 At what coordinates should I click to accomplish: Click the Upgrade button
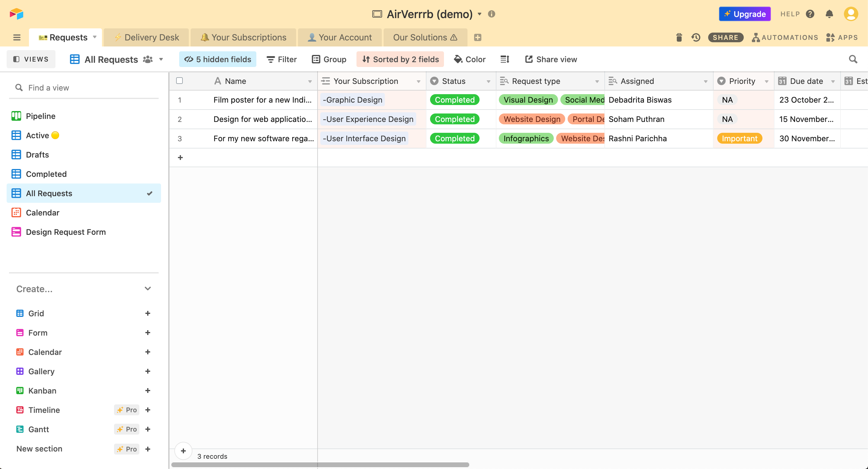coord(745,14)
